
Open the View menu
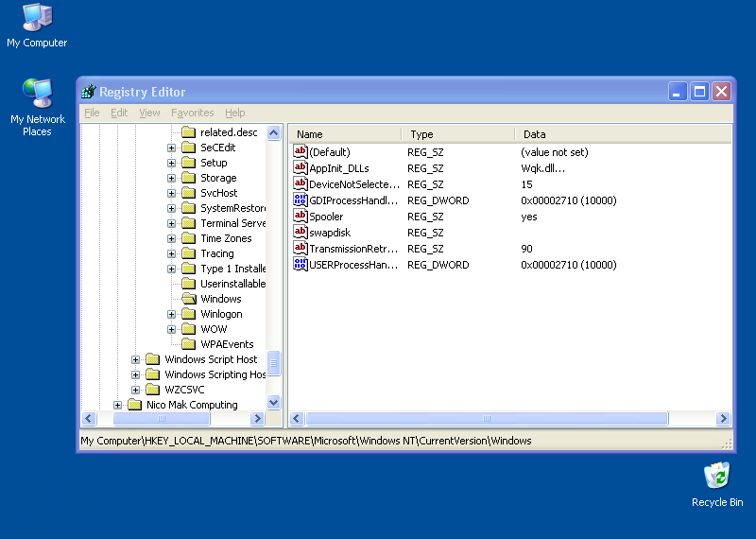(149, 113)
